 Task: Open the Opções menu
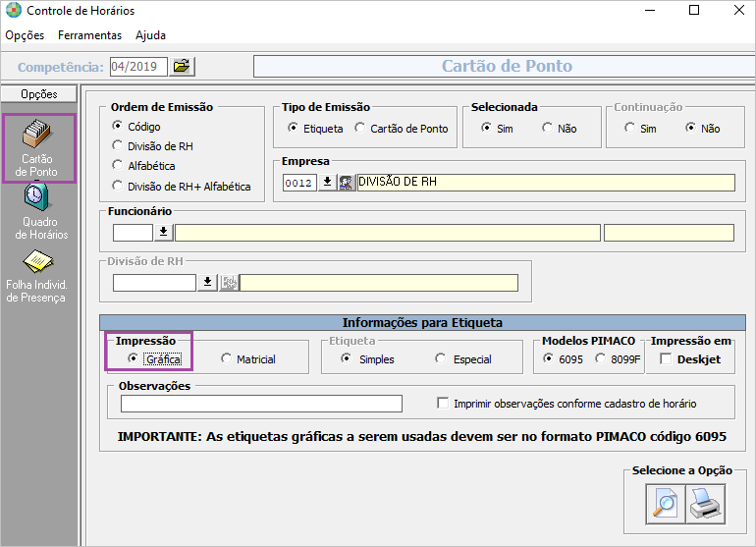click(25, 35)
